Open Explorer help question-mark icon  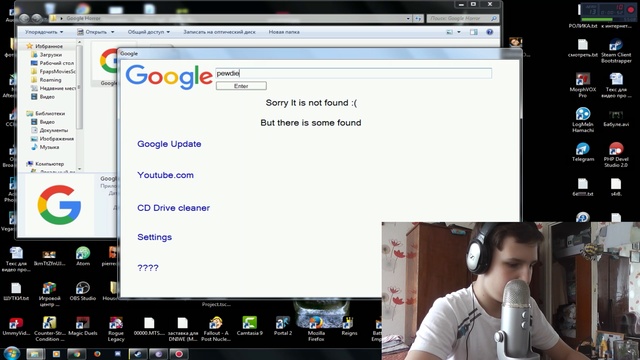point(489,32)
